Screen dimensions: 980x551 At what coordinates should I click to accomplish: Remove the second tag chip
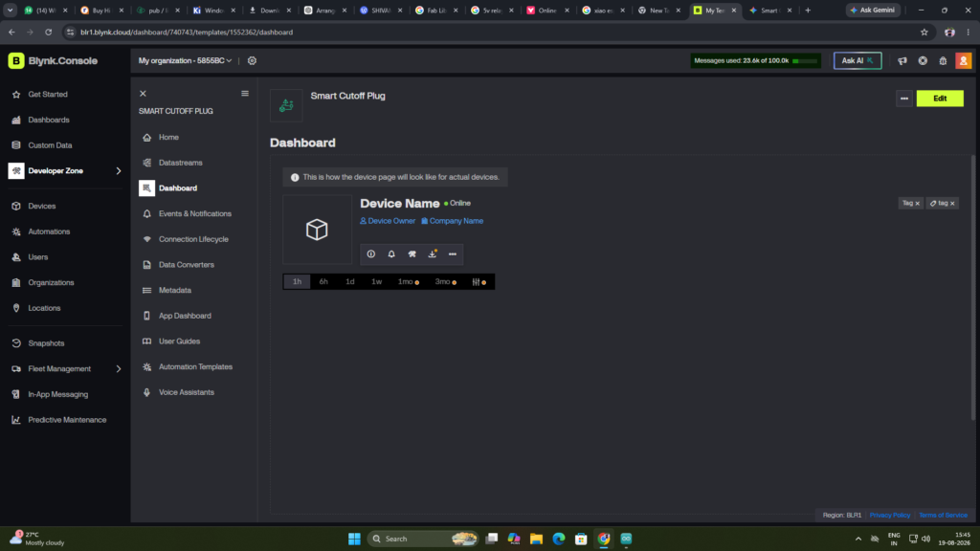[x=952, y=204]
